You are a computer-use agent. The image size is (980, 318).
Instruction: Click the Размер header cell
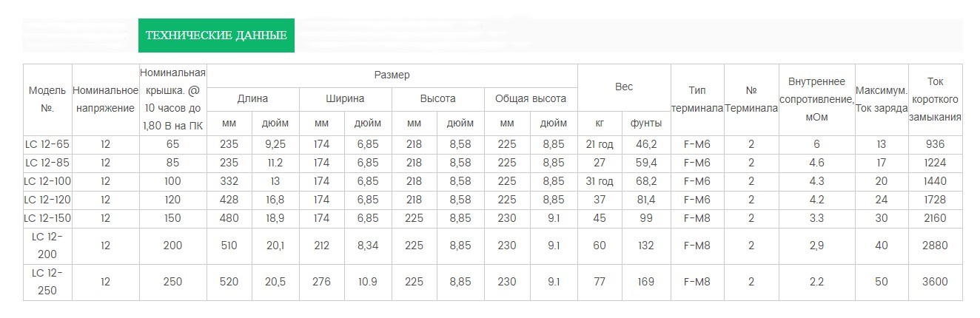click(x=392, y=75)
